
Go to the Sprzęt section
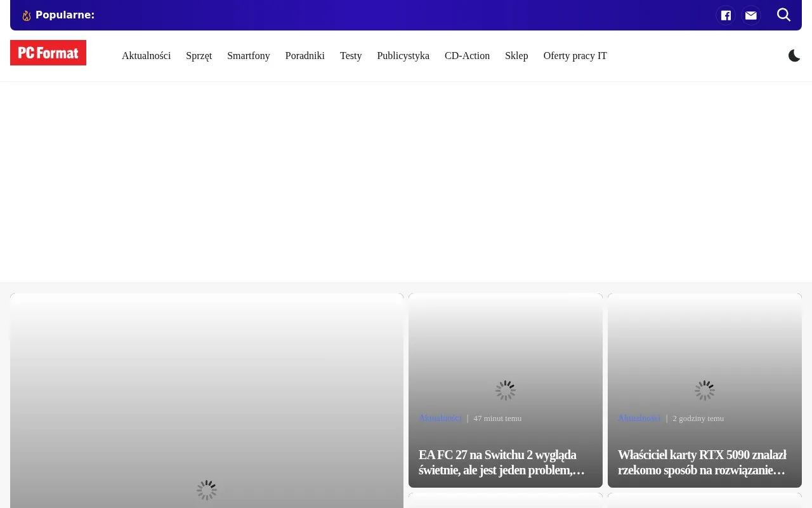click(199, 56)
